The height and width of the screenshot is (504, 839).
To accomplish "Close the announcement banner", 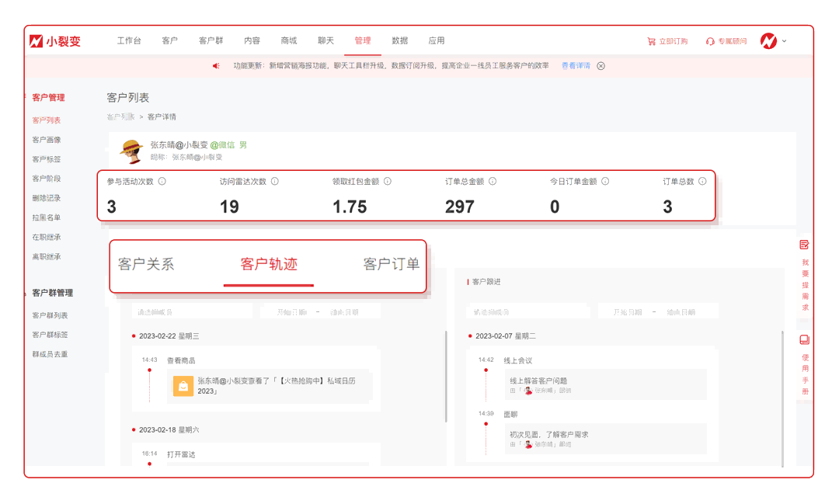I will [601, 66].
